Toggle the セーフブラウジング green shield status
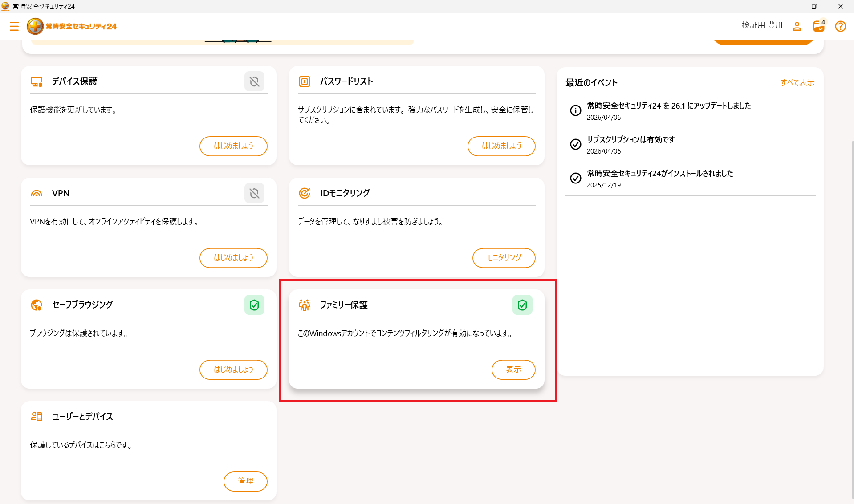The image size is (854, 504). point(254,305)
